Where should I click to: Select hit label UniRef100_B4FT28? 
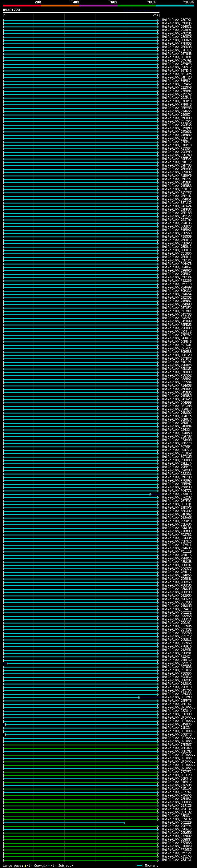click(x=176, y=78)
